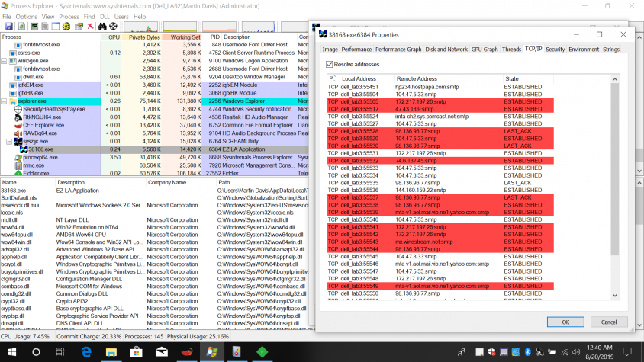This screenshot has width=644, height=362.
Task: Click OK in the Properties dialog
Action: (x=565, y=322)
